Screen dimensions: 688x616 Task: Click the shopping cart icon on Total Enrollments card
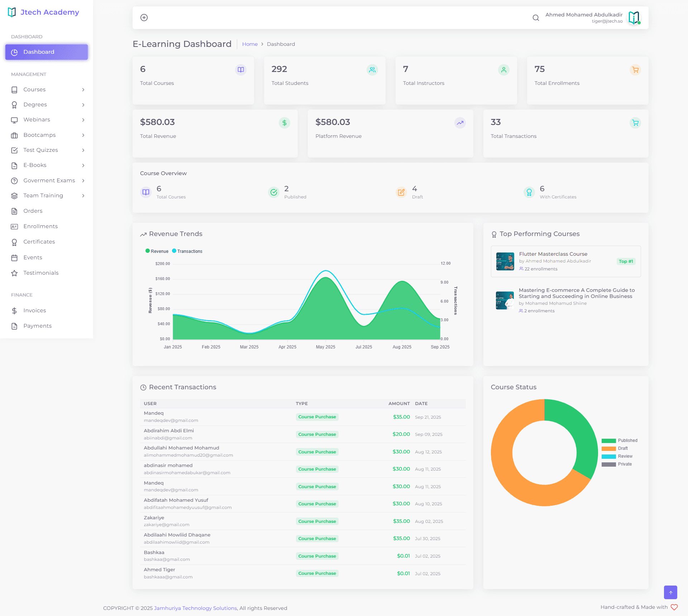tap(635, 70)
